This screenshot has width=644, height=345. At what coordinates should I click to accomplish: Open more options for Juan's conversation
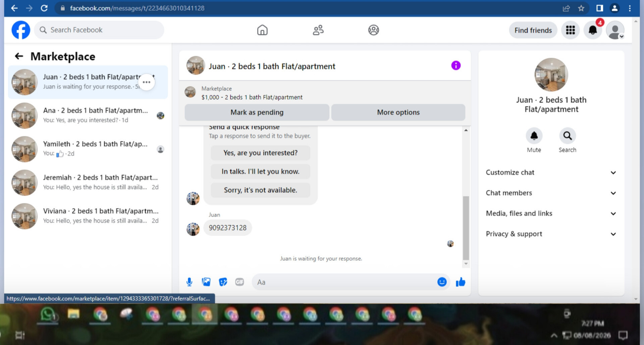pyautogui.click(x=147, y=82)
